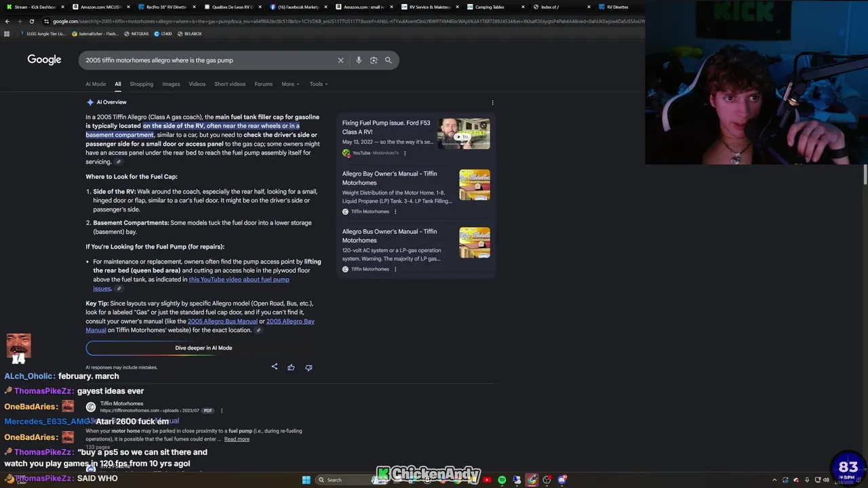Start a voice search with the microphone
Image resolution: width=868 pixels, height=488 pixels.
[359, 60]
